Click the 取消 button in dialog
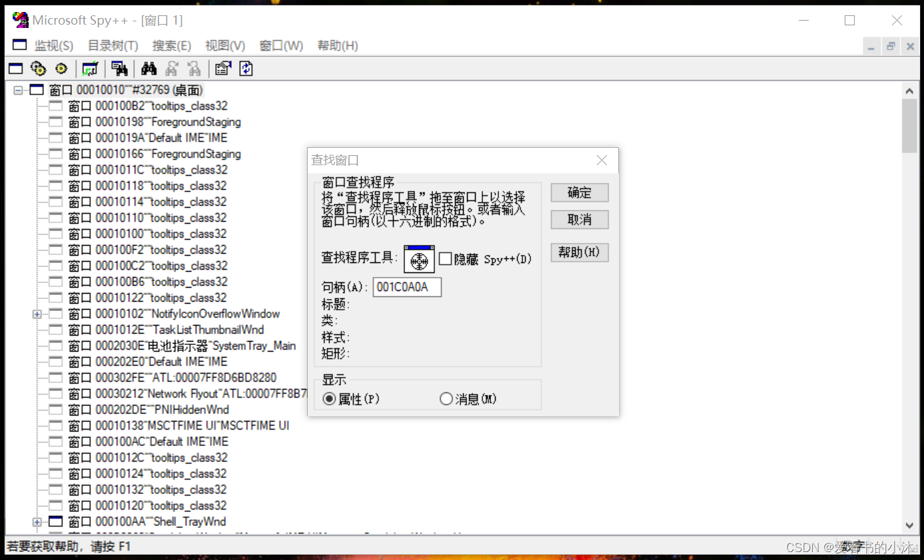The height and width of the screenshot is (560, 924). pos(580,219)
